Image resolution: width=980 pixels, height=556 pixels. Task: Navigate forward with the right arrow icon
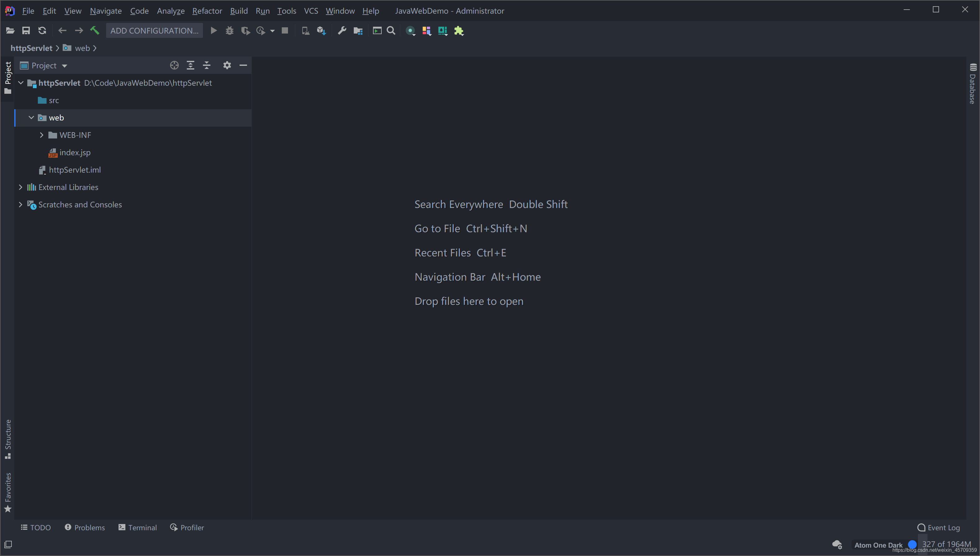[x=79, y=30]
